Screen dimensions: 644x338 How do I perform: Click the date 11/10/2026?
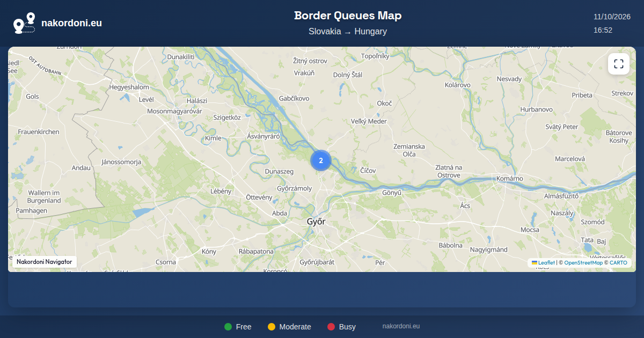coord(612,17)
